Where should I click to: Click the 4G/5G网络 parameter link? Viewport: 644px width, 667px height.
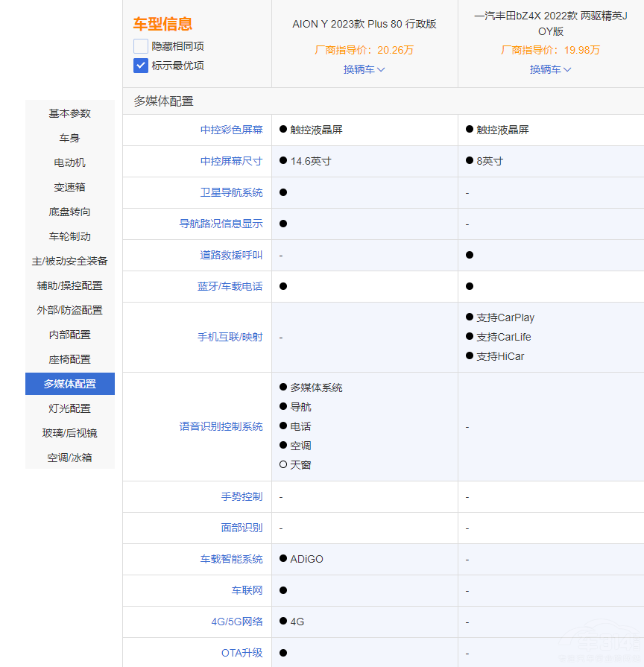coord(236,622)
